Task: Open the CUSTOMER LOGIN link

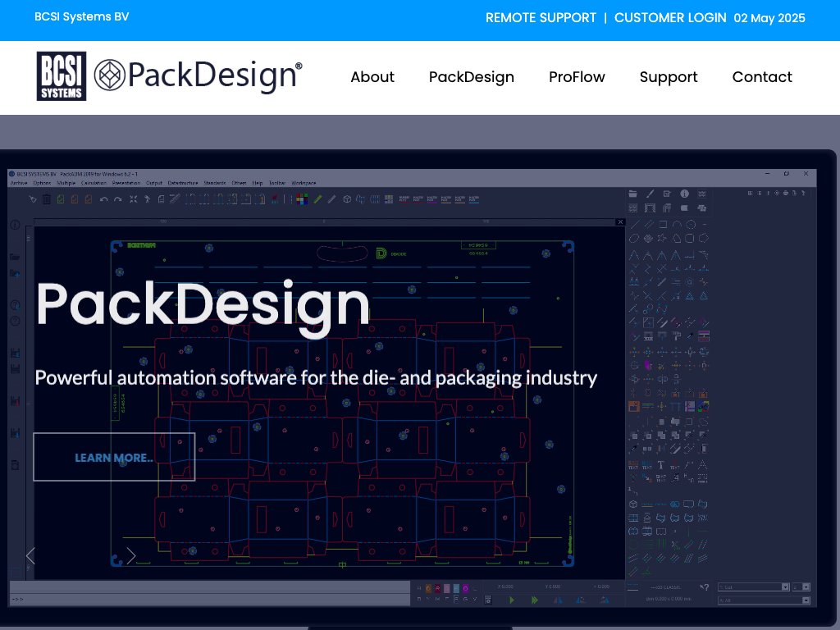Action: (670, 18)
